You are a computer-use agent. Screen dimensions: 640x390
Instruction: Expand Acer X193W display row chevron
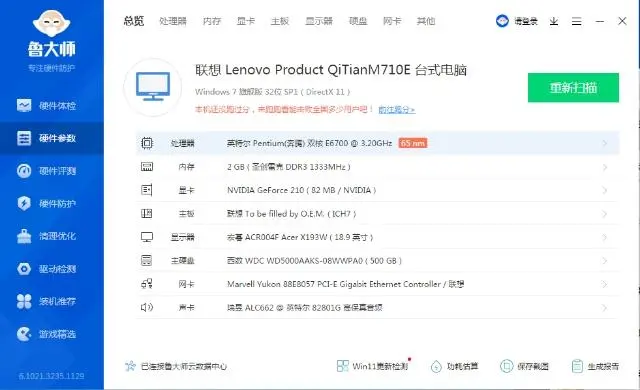click(x=604, y=237)
